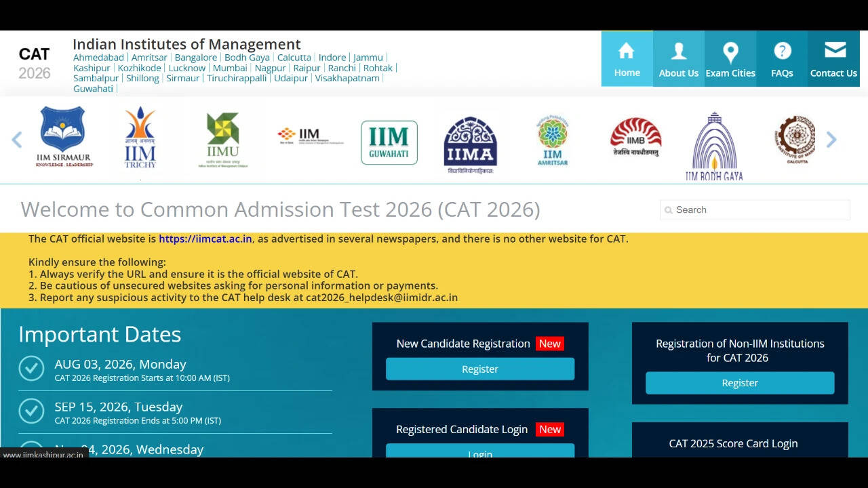Open the Udaipur link in header
This screenshot has width=868, height=488.
click(291, 78)
